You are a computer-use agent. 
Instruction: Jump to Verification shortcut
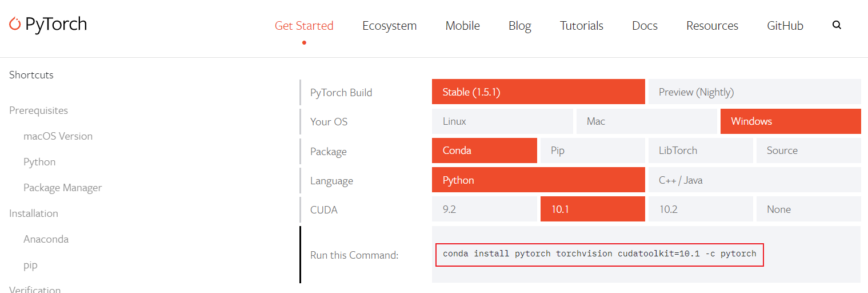35,290
